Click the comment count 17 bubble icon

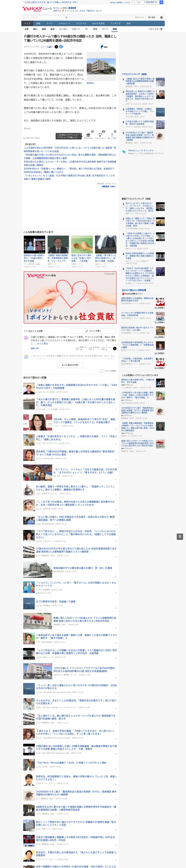pyautogui.click(x=42, y=47)
